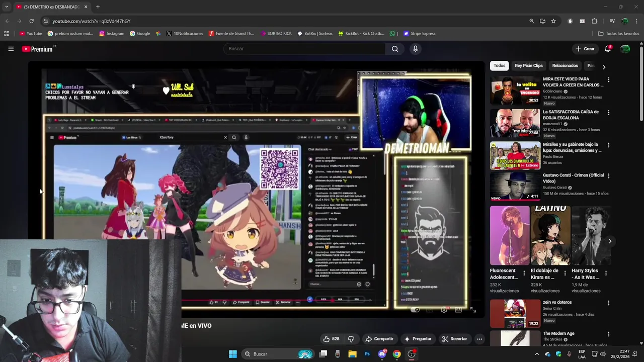Toggle autoplay switch in video player

click(415, 310)
